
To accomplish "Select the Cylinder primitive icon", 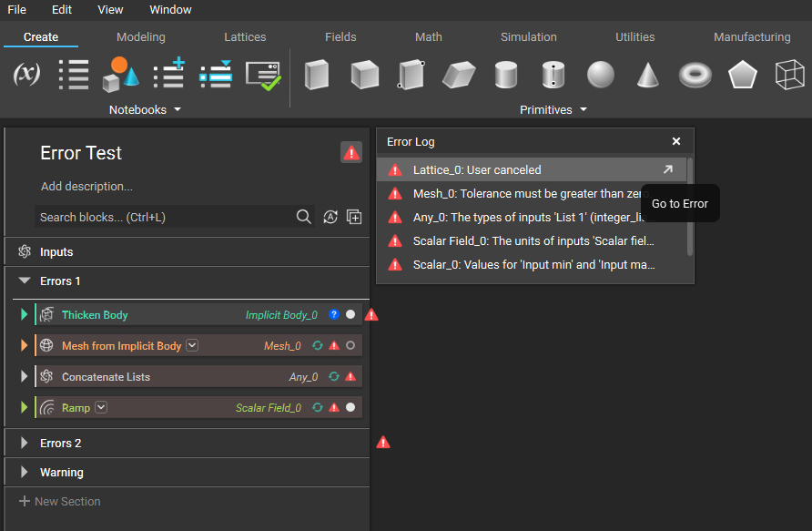I will [x=506, y=75].
